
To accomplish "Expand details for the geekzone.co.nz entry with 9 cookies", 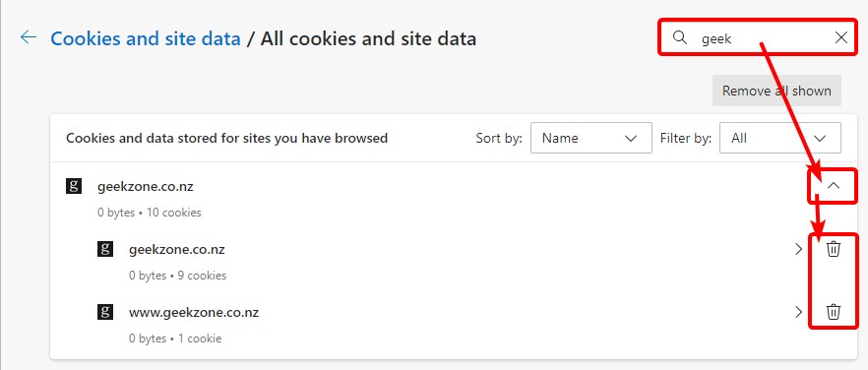I will tap(798, 249).
